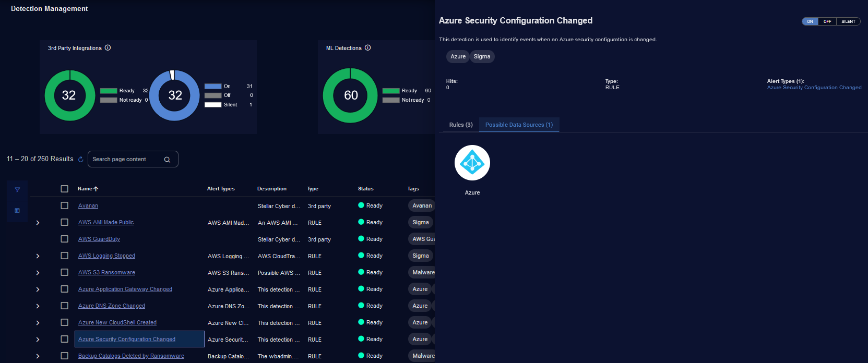Image resolution: width=868 pixels, height=363 pixels.
Task: Click the blue On legend swatch
Action: (213, 87)
